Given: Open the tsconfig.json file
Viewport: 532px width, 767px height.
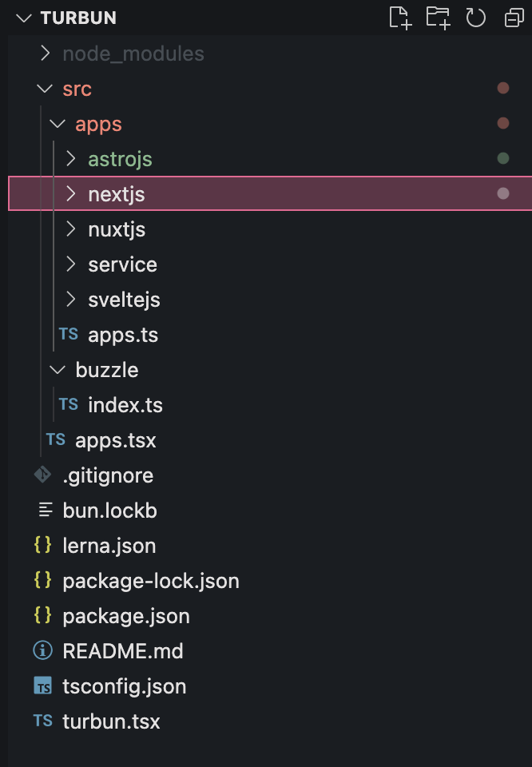Looking at the screenshot, I should (x=125, y=687).
